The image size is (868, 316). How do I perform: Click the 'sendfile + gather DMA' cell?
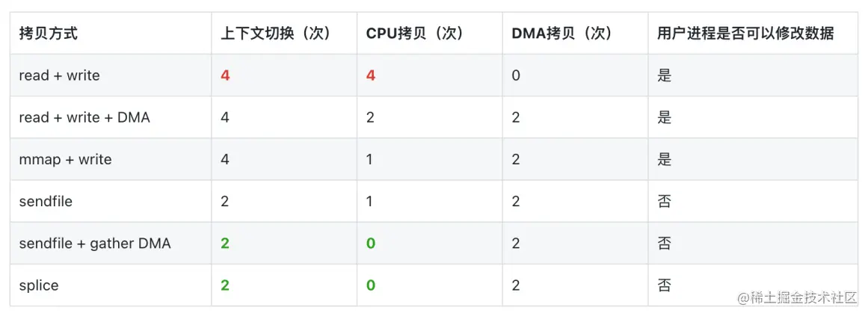pos(95,243)
